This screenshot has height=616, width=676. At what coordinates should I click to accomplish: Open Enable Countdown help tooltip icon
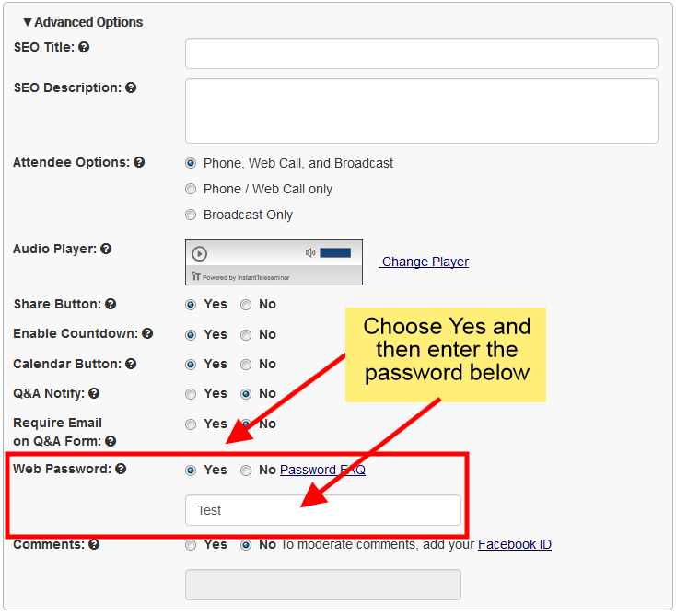(x=147, y=333)
